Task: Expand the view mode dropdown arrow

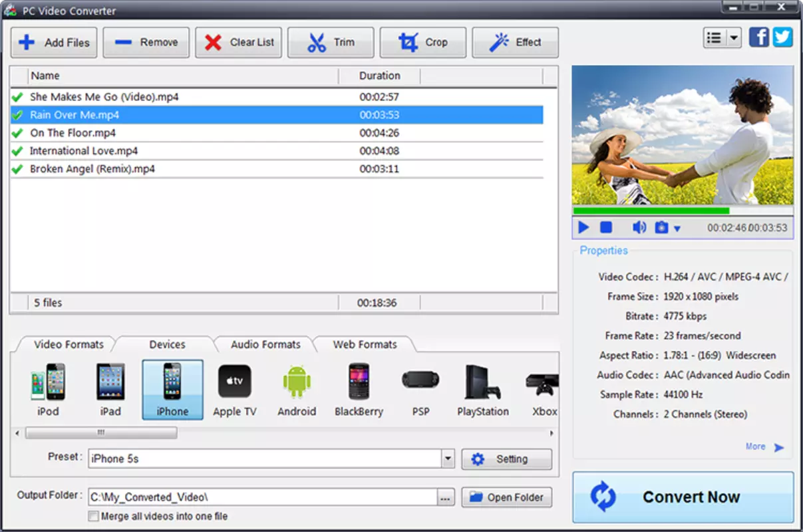Action: 734,38
